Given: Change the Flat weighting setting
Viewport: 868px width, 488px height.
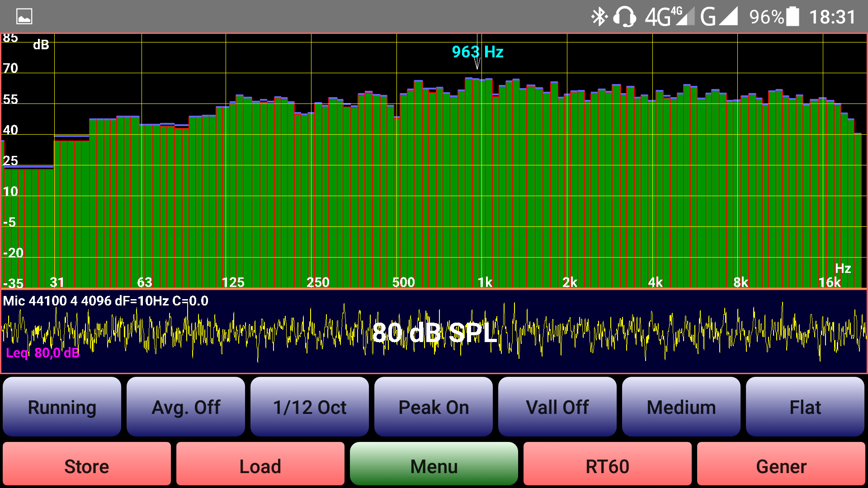Looking at the screenshot, I should [x=805, y=407].
